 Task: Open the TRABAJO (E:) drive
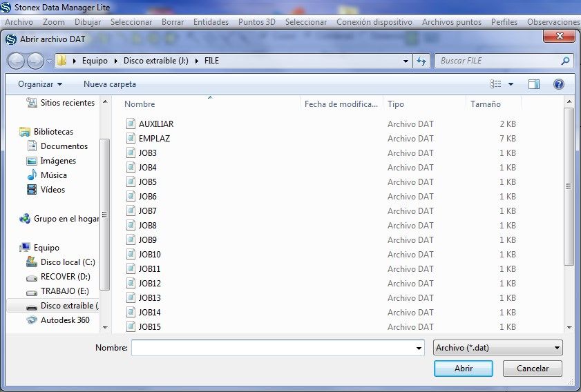point(57,291)
